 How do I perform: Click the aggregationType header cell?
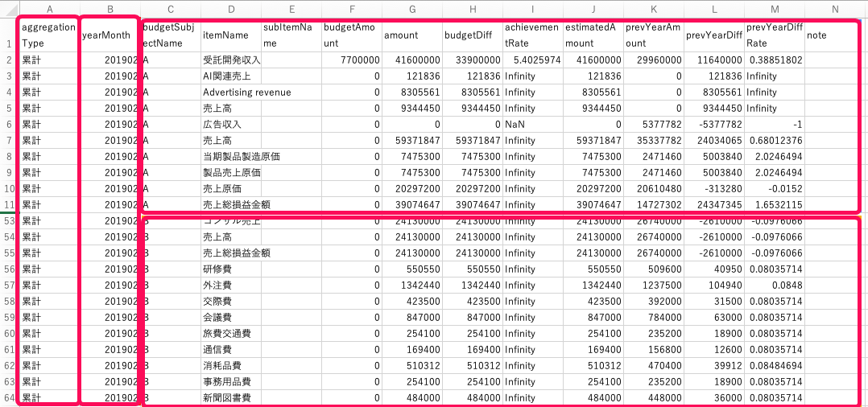(x=50, y=35)
